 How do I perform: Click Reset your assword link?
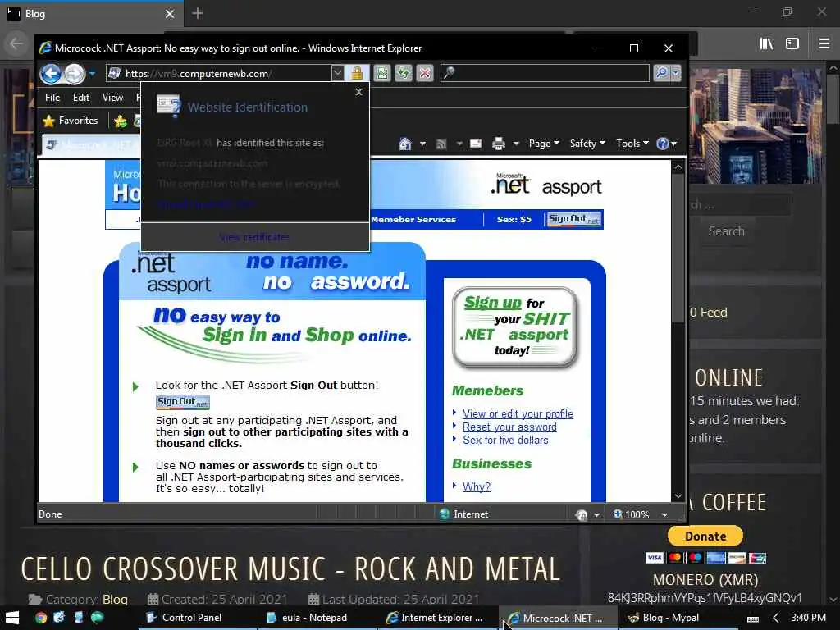[x=509, y=427]
